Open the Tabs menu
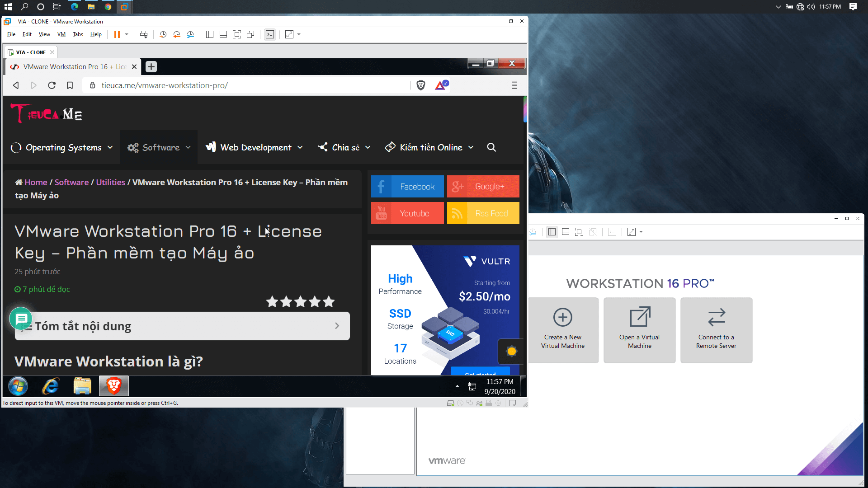 tap(78, 34)
